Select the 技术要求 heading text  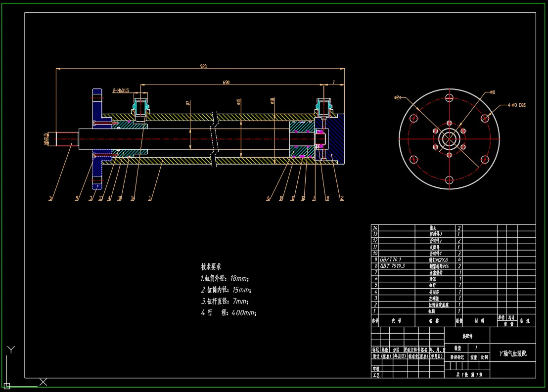pyautogui.click(x=211, y=266)
